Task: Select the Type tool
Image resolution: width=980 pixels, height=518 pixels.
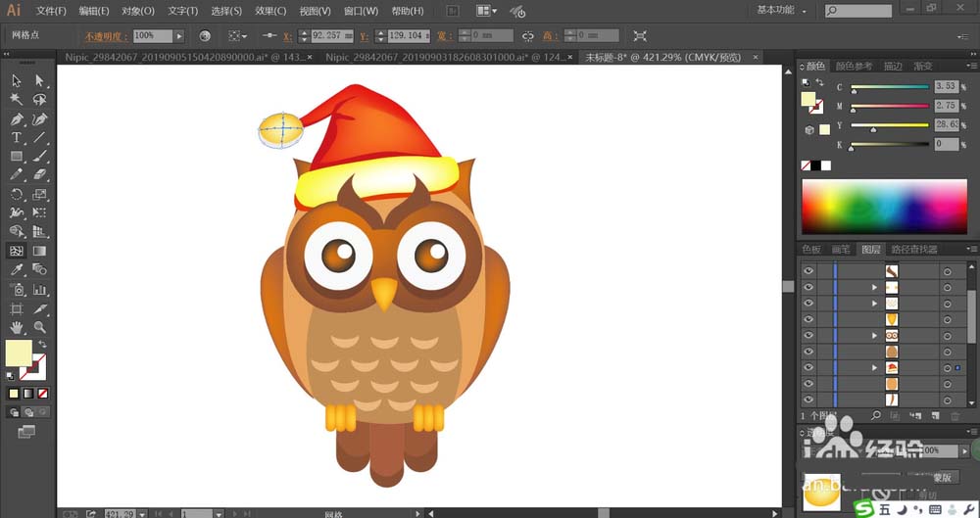Action: coord(17,137)
